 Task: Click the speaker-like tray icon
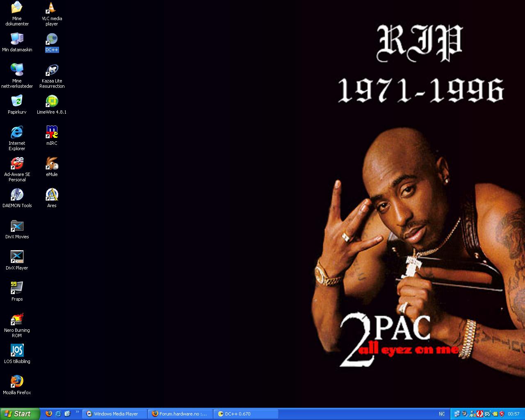point(465,414)
